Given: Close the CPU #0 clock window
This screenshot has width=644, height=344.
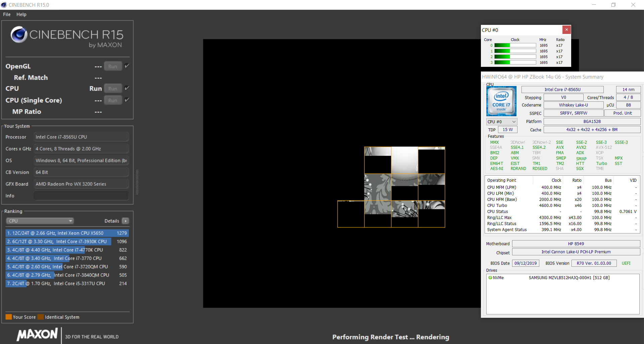Looking at the screenshot, I should [x=566, y=30].
